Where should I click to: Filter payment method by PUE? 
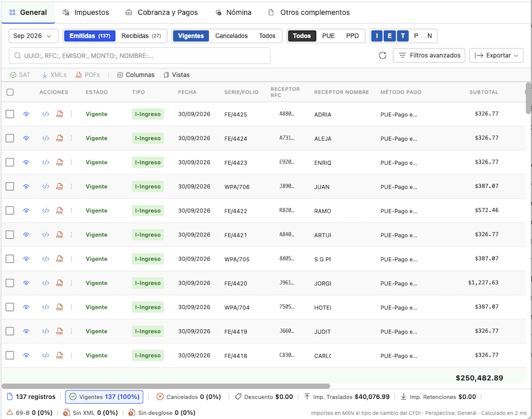pos(329,36)
